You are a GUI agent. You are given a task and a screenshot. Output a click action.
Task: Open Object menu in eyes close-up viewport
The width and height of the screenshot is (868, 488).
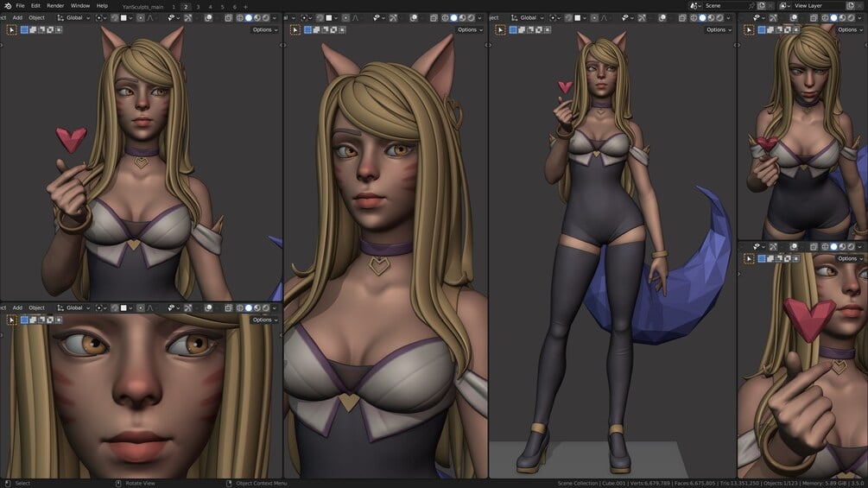coord(36,307)
